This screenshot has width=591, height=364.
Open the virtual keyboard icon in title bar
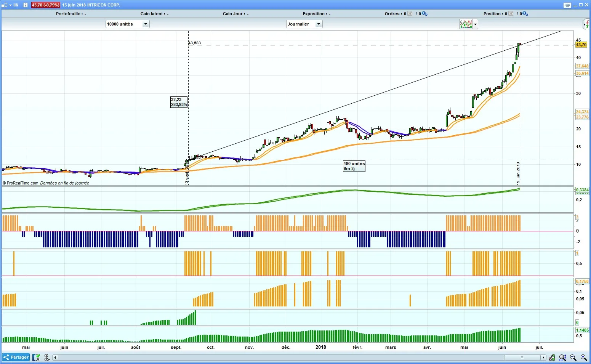click(567, 5)
